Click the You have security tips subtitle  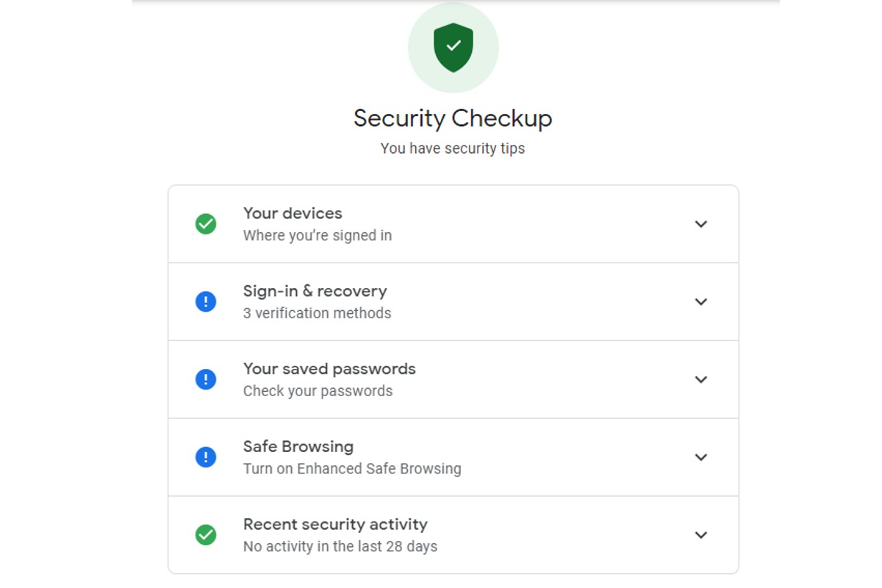pyautogui.click(x=453, y=148)
